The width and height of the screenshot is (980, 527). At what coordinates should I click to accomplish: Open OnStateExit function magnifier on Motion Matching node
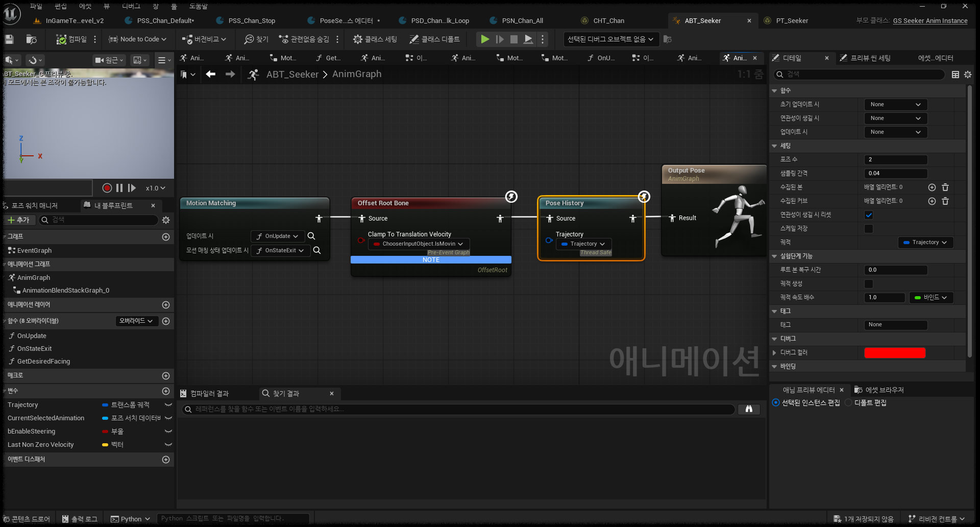317,251
